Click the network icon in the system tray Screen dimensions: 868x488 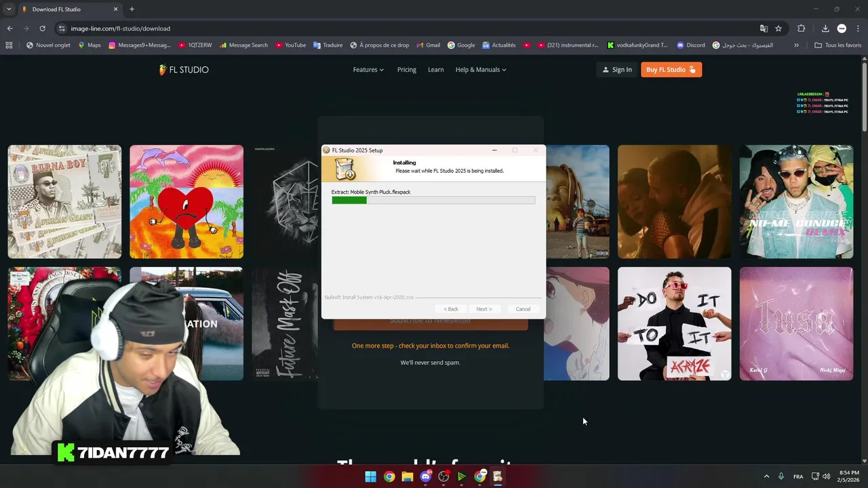click(x=815, y=476)
